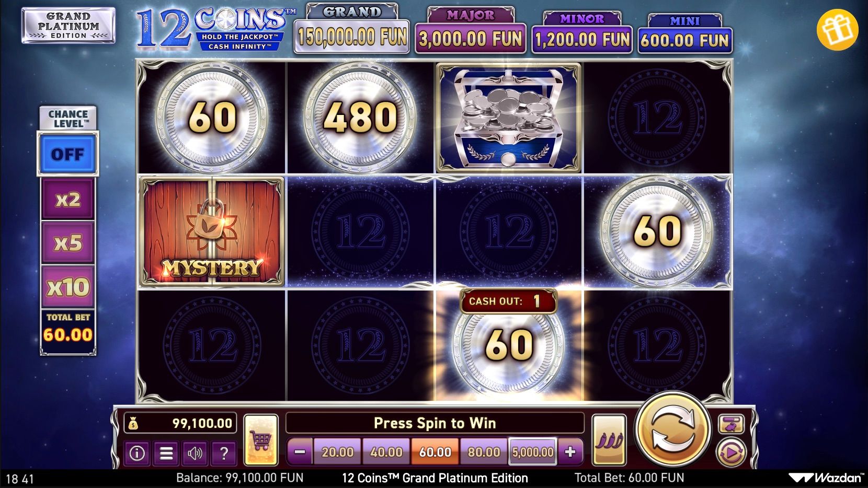Open the info paytable icon

coord(137,453)
